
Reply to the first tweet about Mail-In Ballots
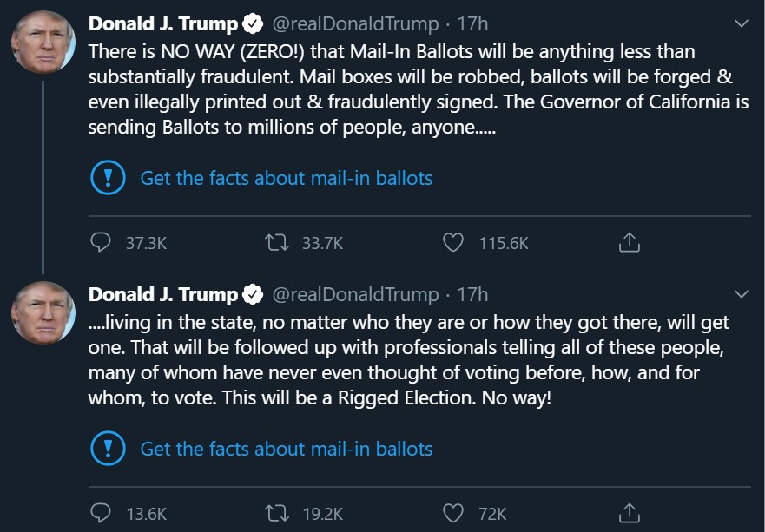(x=102, y=244)
